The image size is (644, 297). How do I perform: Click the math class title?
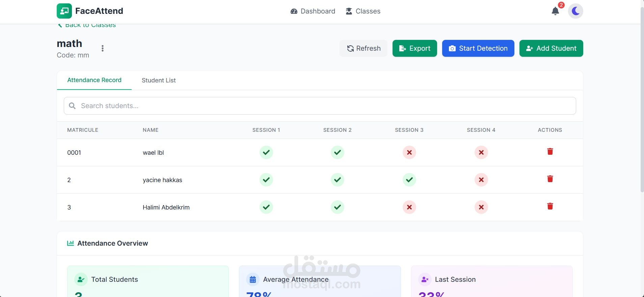70,44
